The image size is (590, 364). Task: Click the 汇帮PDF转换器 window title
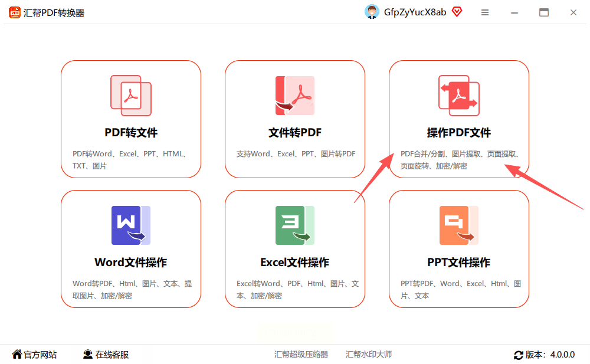point(54,13)
